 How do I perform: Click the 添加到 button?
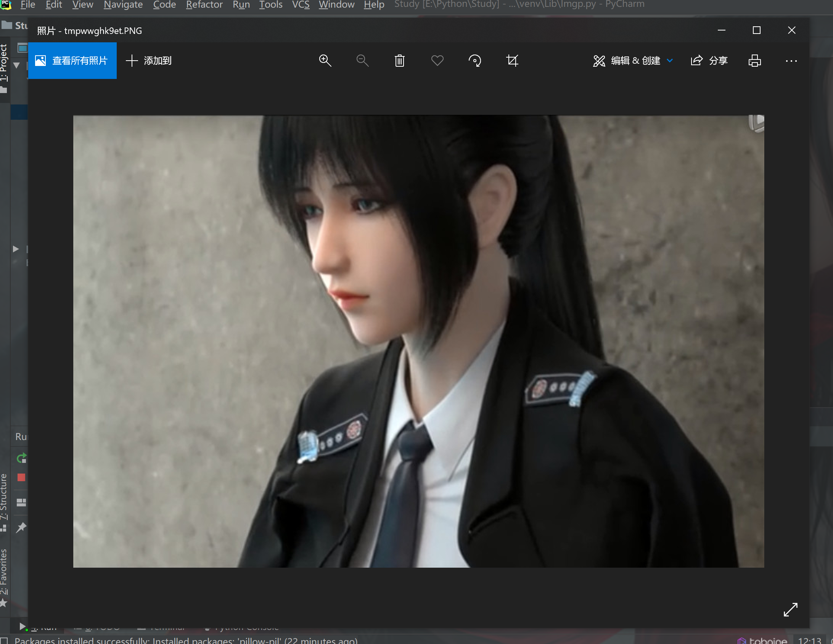(x=149, y=61)
